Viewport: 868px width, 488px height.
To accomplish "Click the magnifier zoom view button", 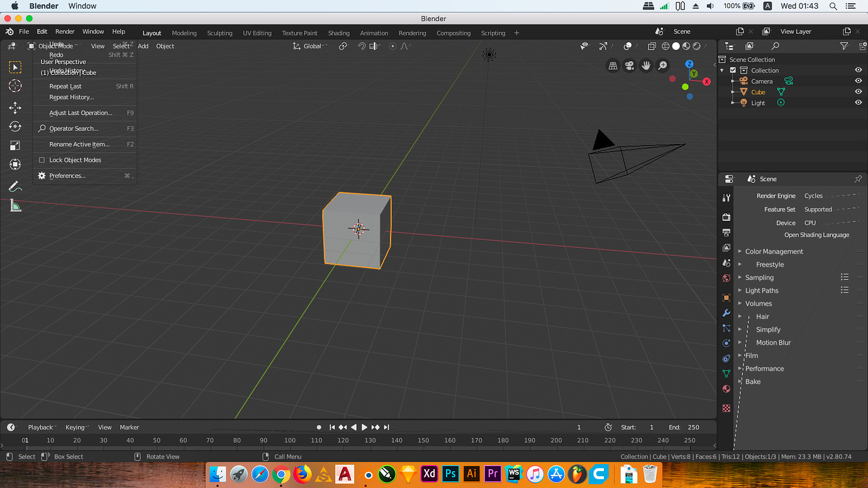I will [x=662, y=65].
